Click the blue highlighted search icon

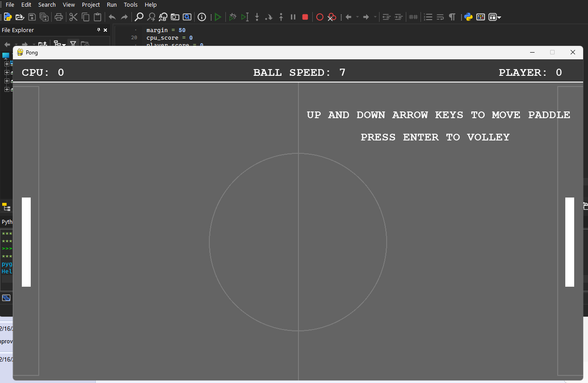[187, 17]
